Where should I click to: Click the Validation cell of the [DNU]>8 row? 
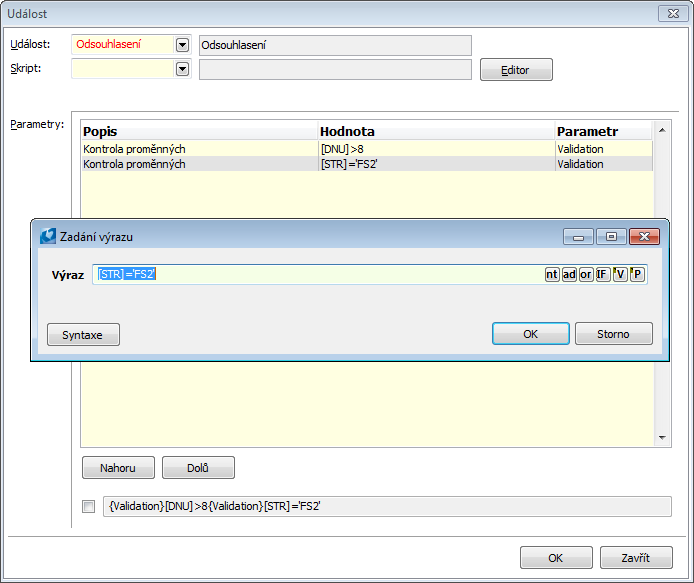coord(604,149)
